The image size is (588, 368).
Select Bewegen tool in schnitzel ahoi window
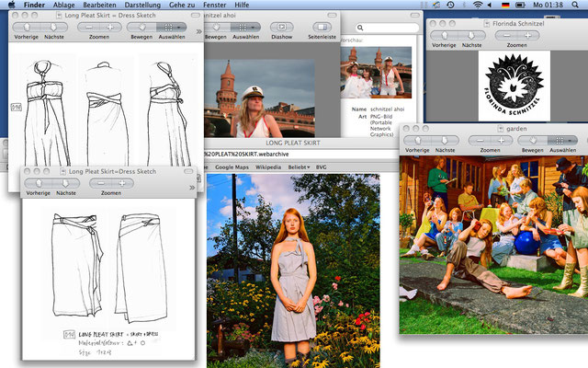click(217, 28)
